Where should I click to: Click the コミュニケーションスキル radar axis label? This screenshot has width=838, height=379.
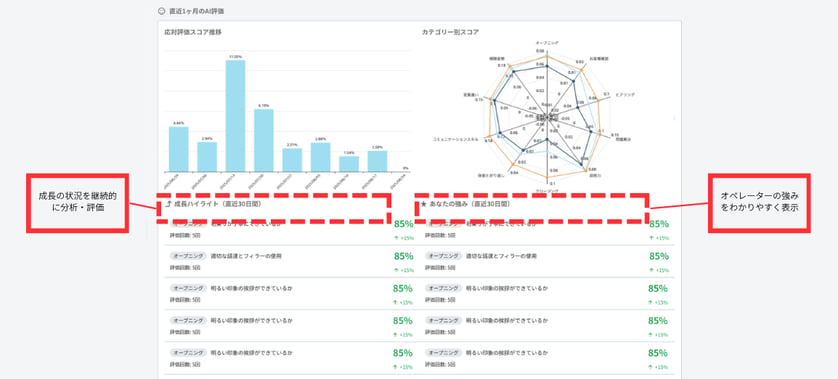click(x=456, y=140)
